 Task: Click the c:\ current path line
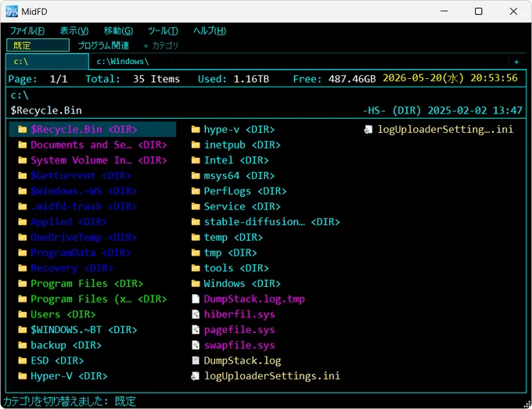(x=20, y=95)
